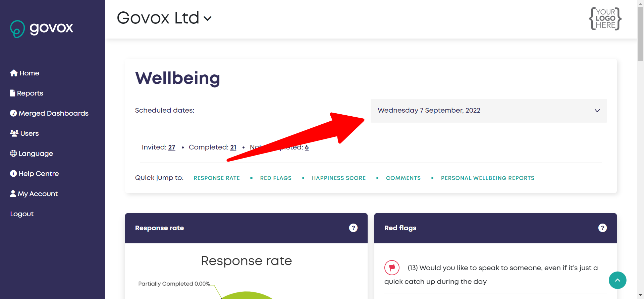Click the Scheduled dates dropdown arrow
This screenshot has width=644, height=299.
pyautogui.click(x=597, y=111)
